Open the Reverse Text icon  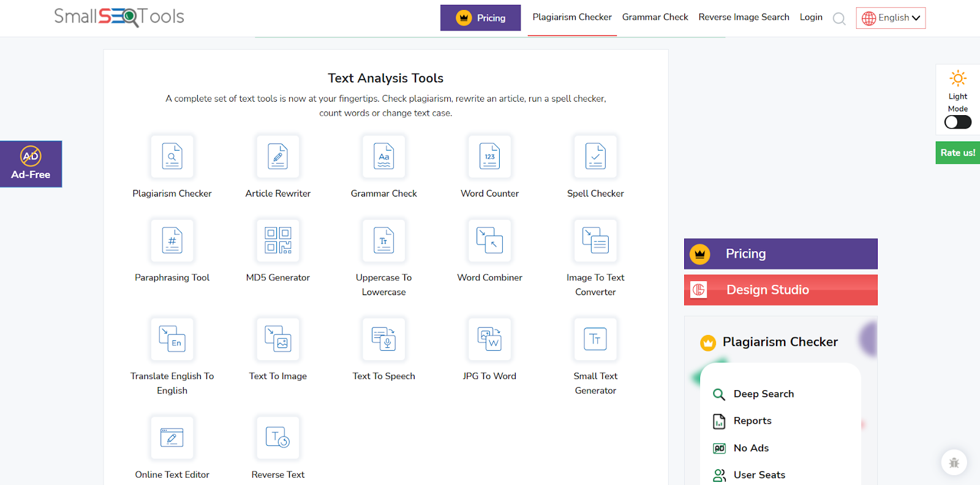tap(278, 438)
